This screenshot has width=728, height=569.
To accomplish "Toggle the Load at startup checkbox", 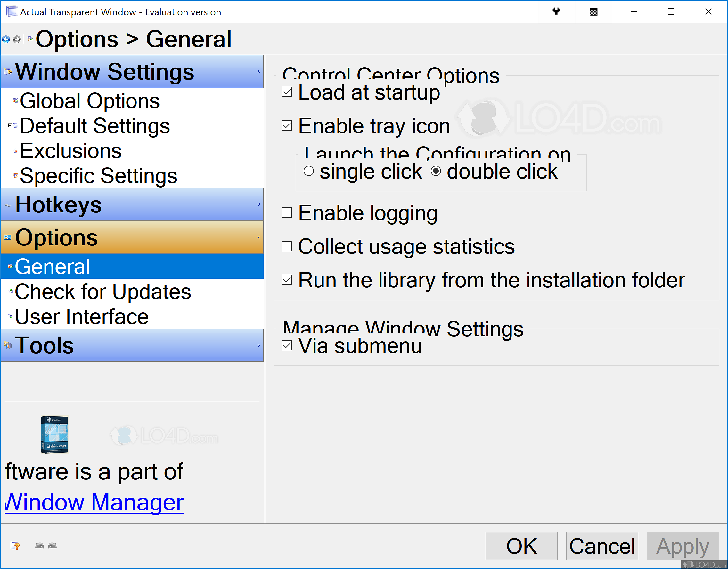I will (x=287, y=92).
